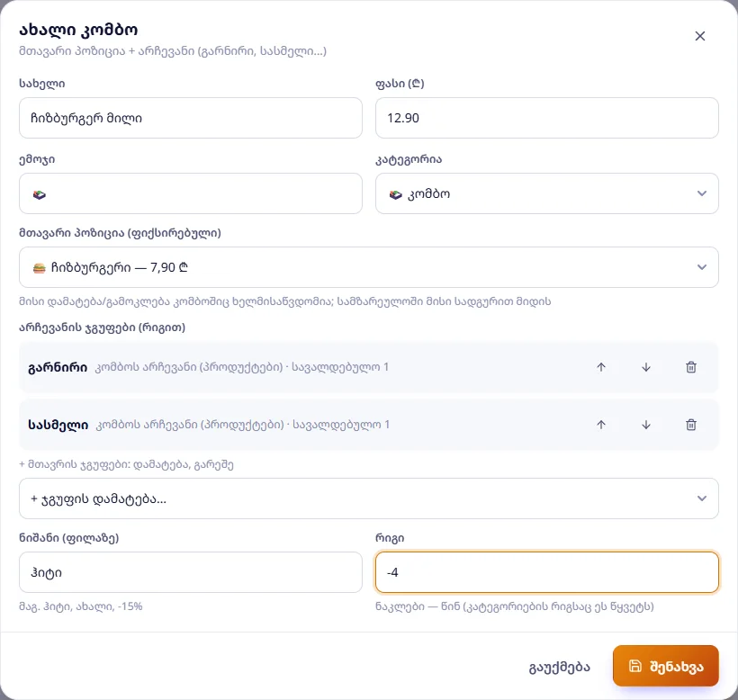Open the ჯგუფის დამატება dropdown

coord(368,498)
